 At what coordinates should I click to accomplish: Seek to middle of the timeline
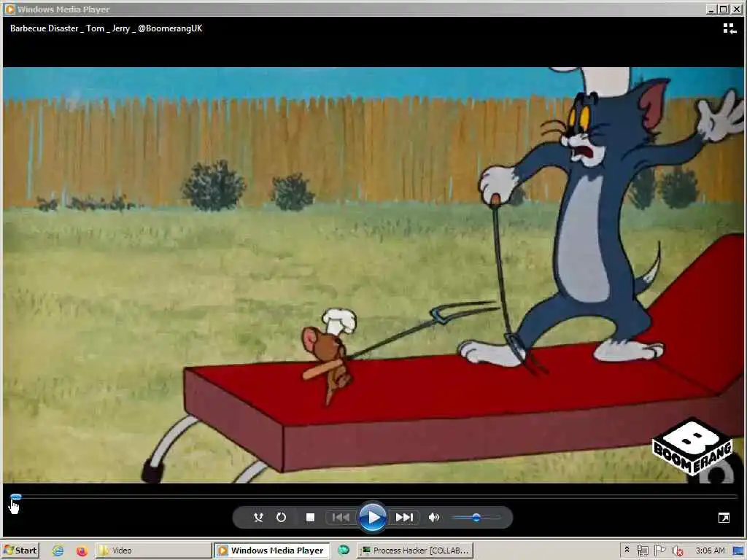pos(374,497)
